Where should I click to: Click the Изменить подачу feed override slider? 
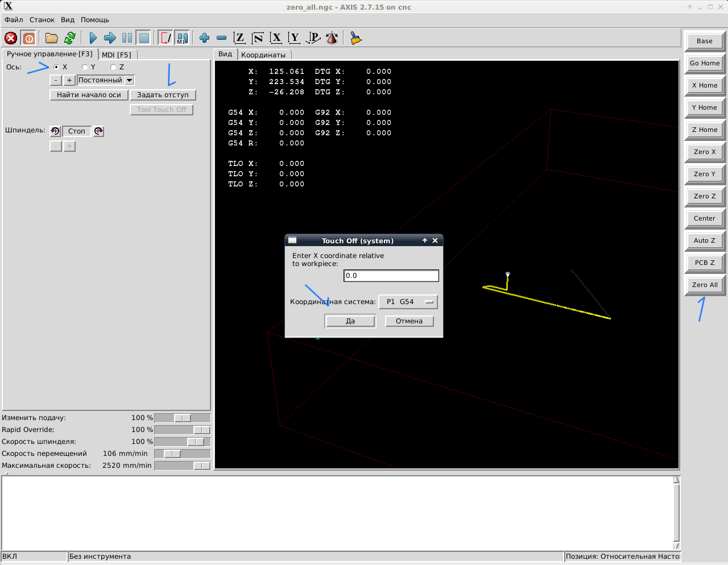[x=182, y=418]
